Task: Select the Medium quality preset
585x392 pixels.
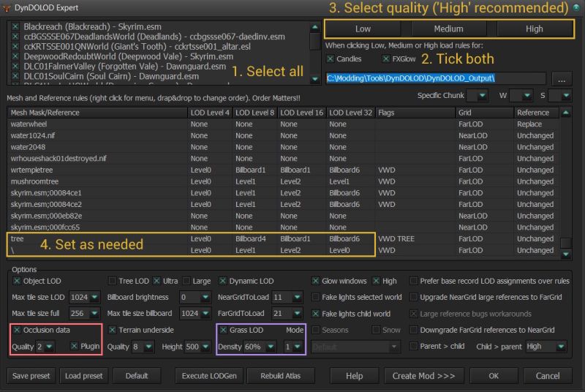Action: click(x=448, y=29)
